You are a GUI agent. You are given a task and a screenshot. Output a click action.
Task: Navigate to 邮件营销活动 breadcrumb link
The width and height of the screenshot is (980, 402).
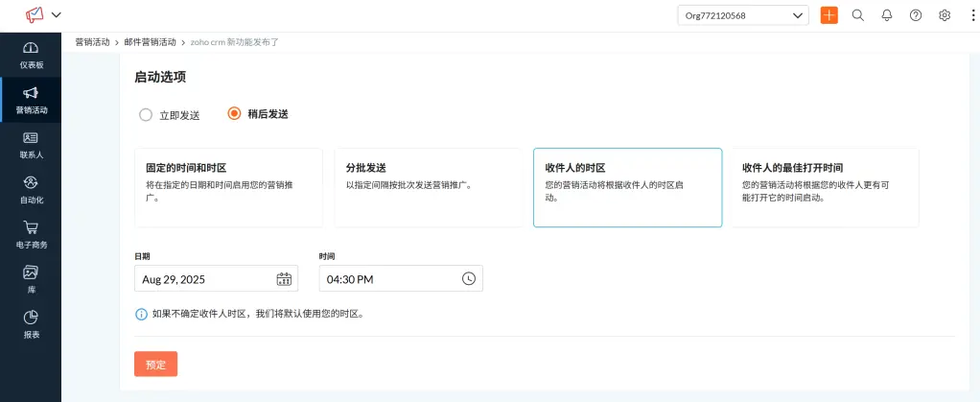coord(151,42)
